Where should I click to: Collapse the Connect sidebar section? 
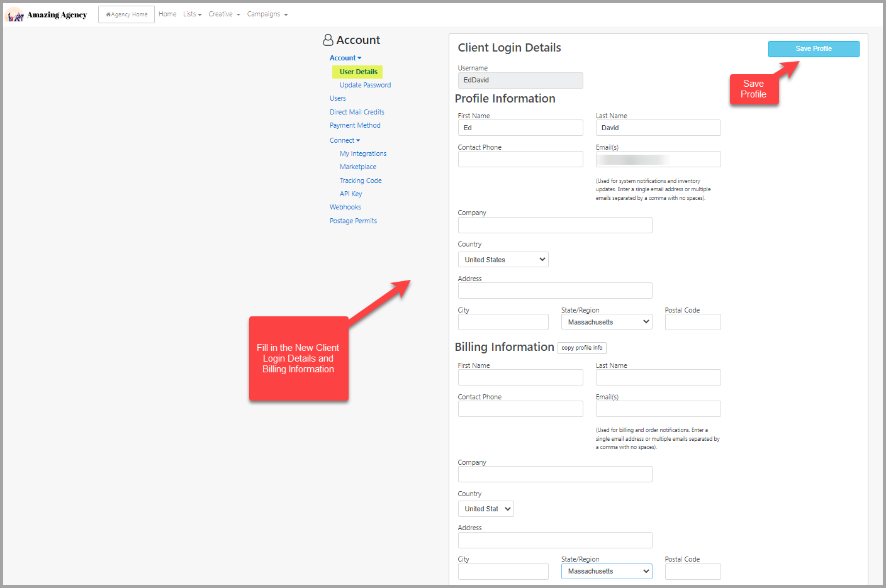coord(345,140)
